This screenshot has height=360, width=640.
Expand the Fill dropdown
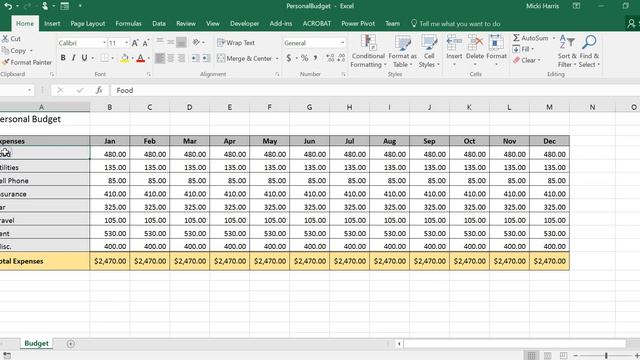pos(532,49)
